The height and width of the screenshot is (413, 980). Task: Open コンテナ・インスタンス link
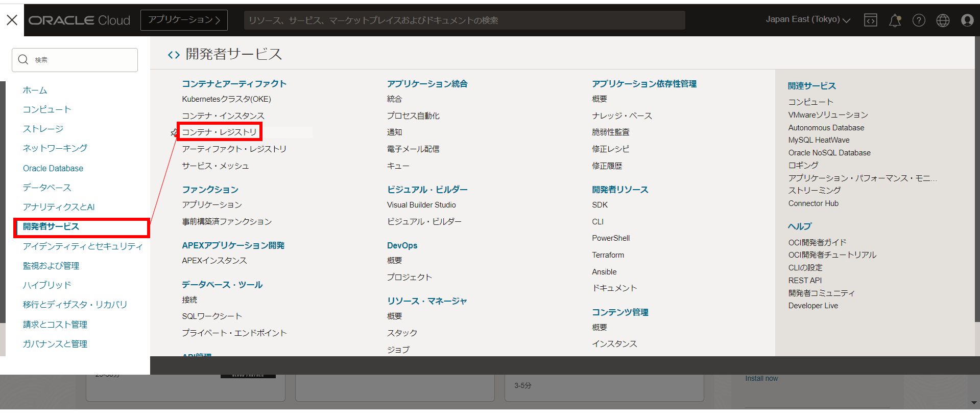point(223,116)
